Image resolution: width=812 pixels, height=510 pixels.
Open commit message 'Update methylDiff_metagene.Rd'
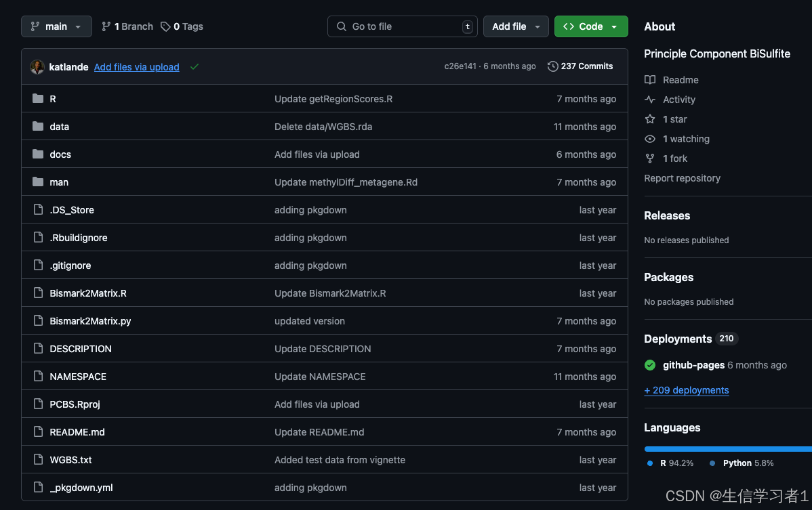[x=346, y=182]
